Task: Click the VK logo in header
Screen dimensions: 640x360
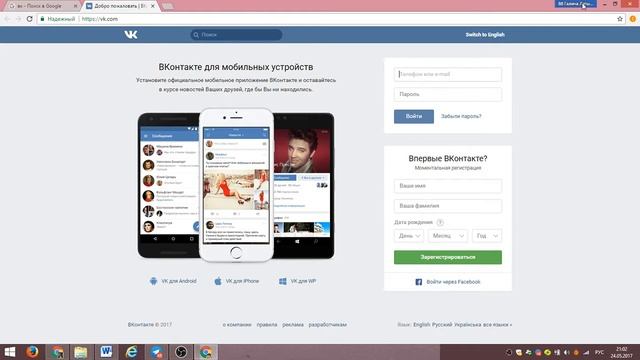Action: tap(131, 35)
